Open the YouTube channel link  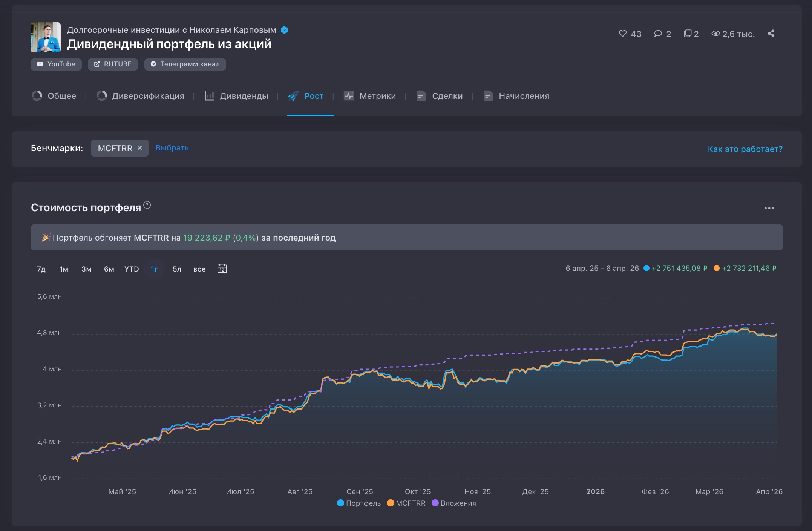coord(56,64)
